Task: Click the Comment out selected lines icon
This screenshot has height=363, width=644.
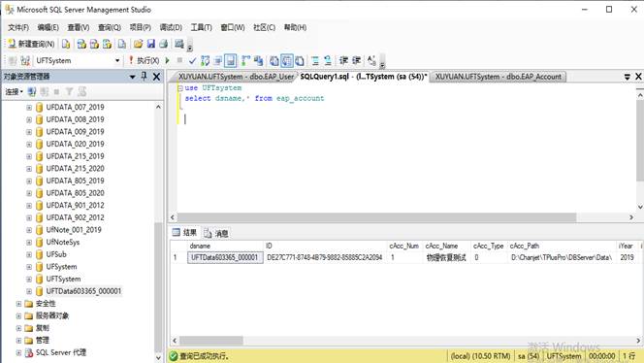Action: point(315,61)
